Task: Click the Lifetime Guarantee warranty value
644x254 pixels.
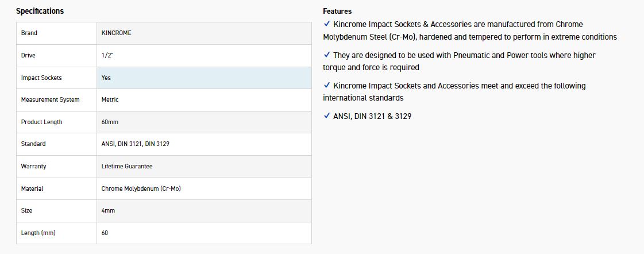Action: pos(127,166)
